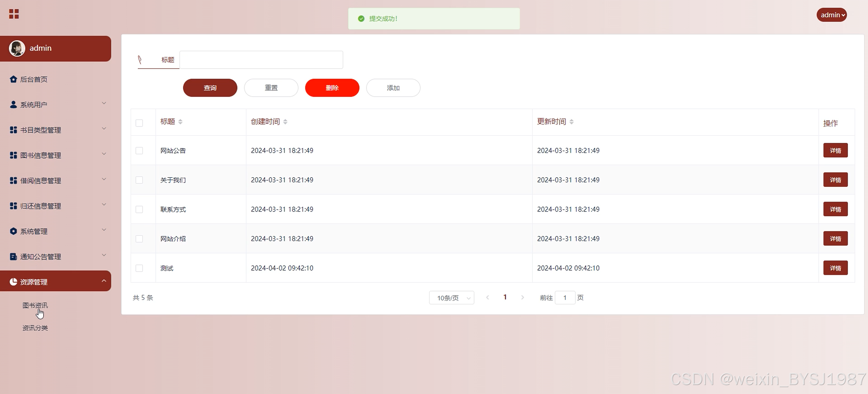This screenshot has width=868, height=394.
Task: Open 详情 for 关于我们 row
Action: tap(835, 180)
